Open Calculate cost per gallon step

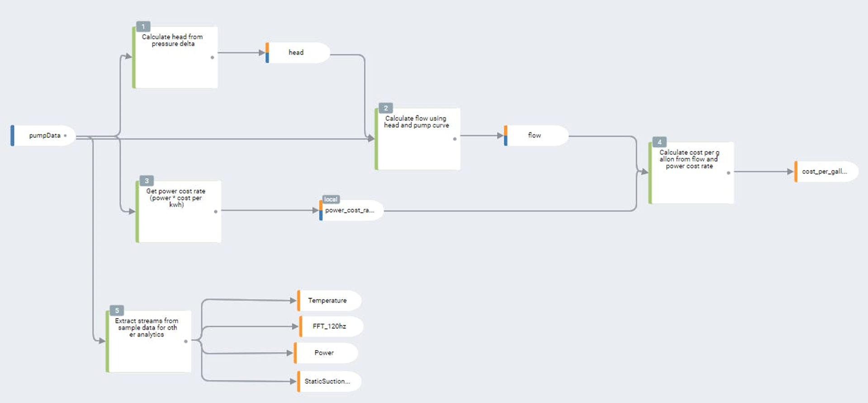691,173
